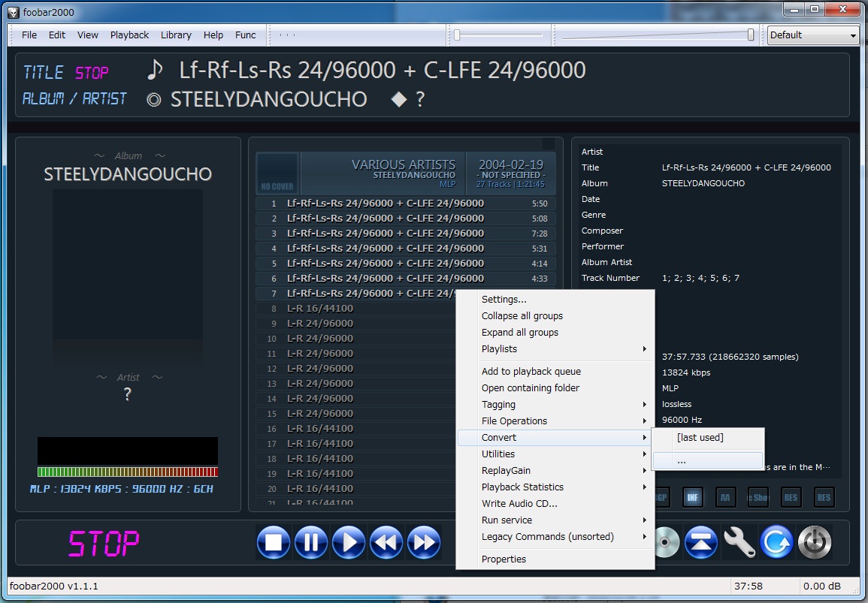Click the 13824 kbps bitrate value
The height and width of the screenshot is (603, 868).
pos(686,373)
